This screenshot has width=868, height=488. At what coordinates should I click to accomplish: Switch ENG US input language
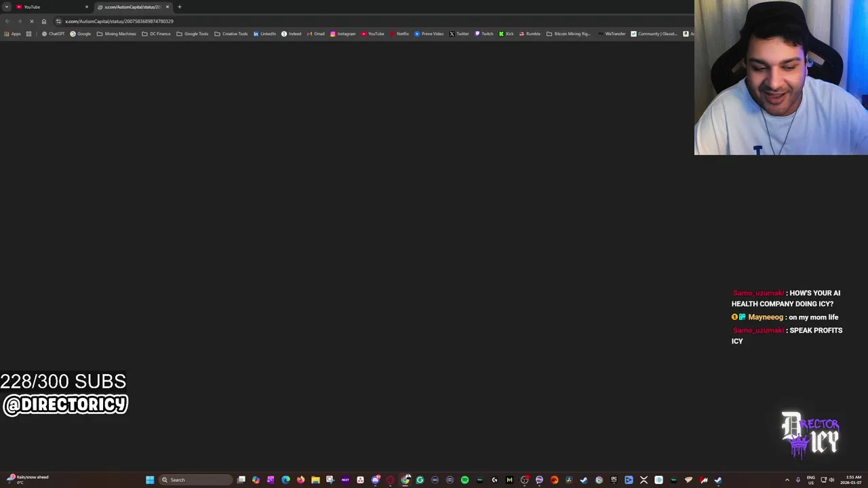[810, 480]
